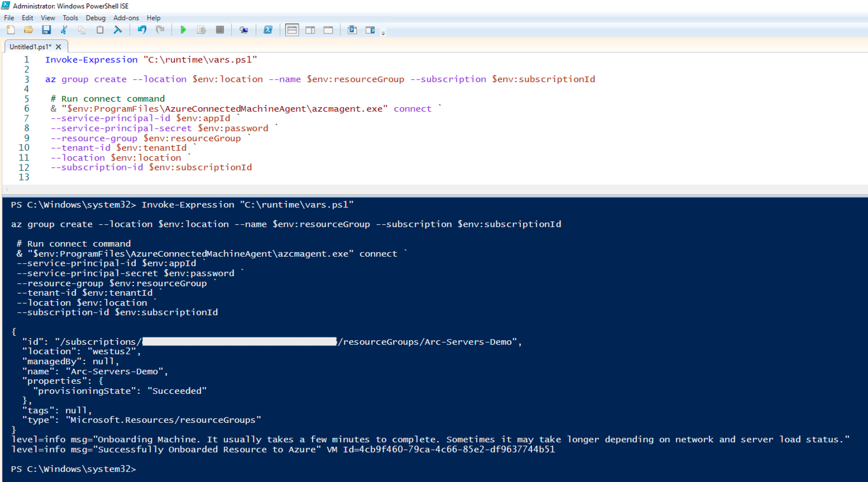
Task: Start PowerShell.exe from the blue console icon
Action: [x=268, y=30]
